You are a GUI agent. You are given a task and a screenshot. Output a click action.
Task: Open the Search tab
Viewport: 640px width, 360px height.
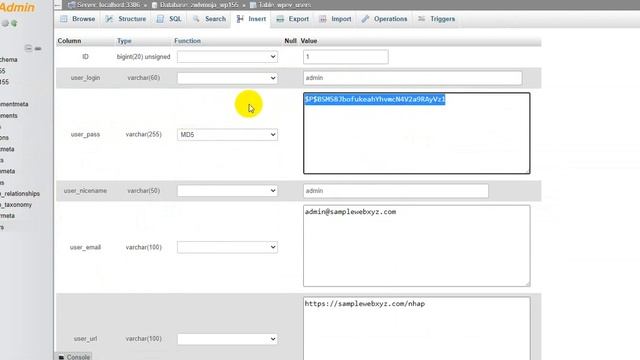click(209, 19)
